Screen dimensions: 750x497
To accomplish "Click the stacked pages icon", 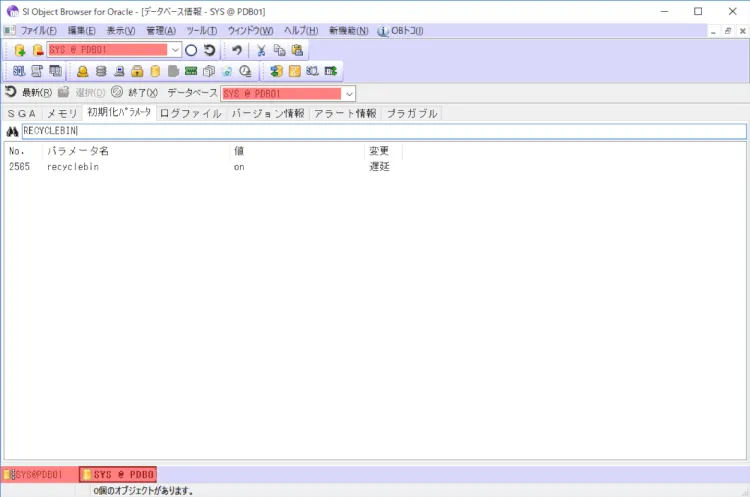I will click(209, 72).
